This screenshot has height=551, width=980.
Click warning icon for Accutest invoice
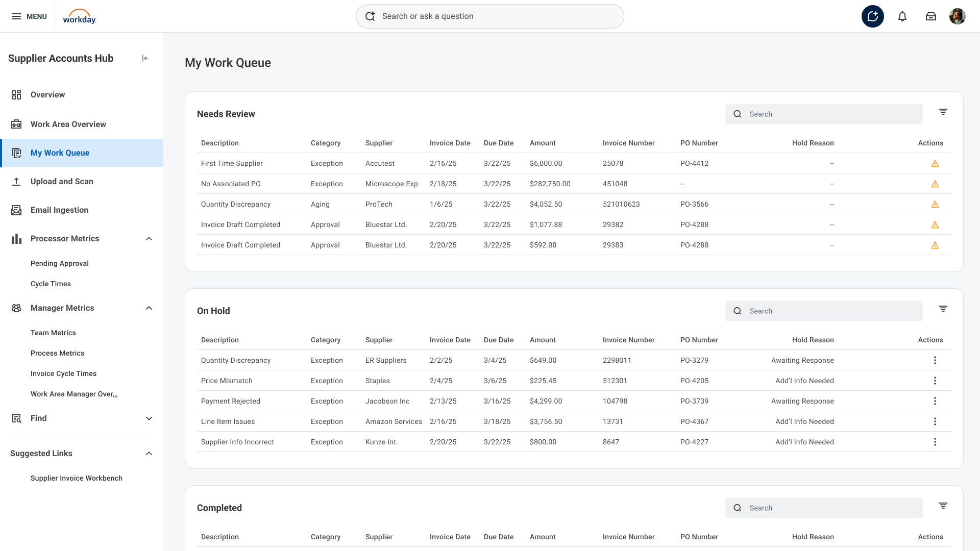point(935,164)
